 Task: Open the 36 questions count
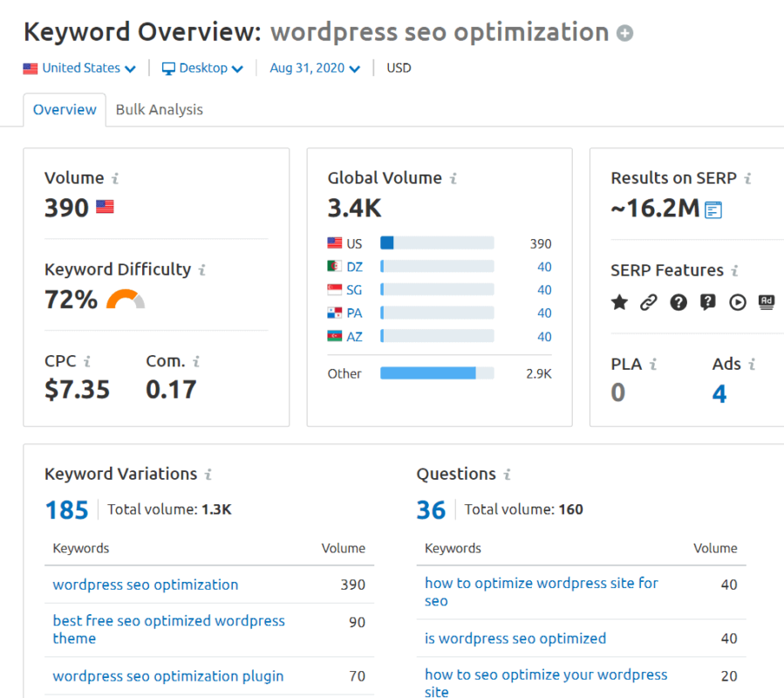(x=431, y=510)
